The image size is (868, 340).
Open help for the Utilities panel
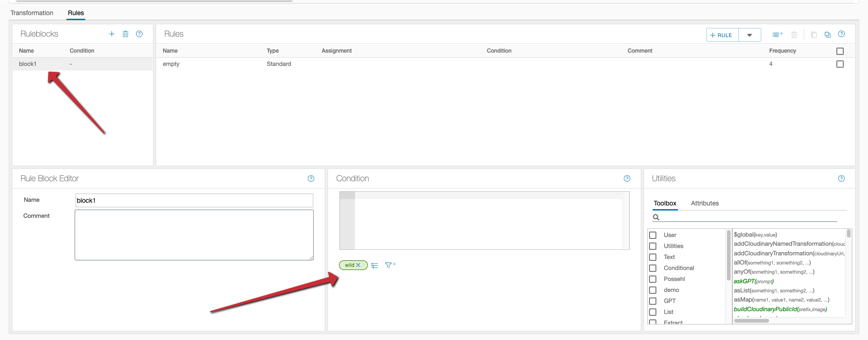[x=841, y=178]
